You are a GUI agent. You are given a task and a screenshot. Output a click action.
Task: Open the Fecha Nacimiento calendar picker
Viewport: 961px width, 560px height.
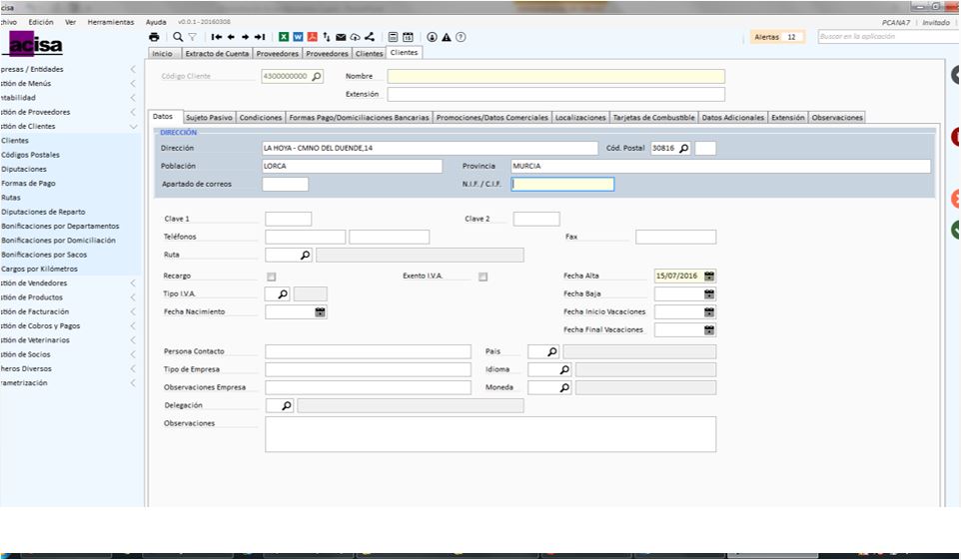click(320, 311)
